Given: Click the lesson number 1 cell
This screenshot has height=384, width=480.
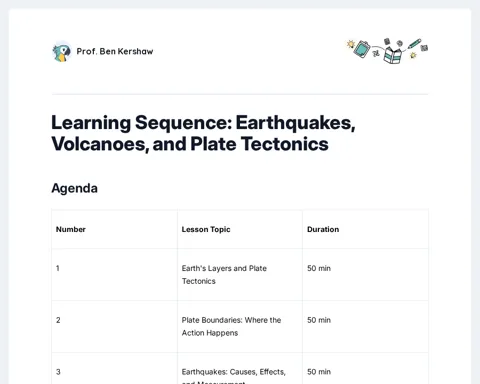Looking at the screenshot, I should click(114, 275).
